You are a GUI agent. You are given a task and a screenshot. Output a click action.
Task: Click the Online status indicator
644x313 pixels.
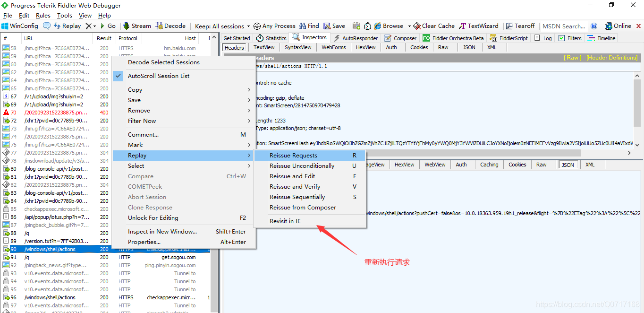tap(618, 26)
